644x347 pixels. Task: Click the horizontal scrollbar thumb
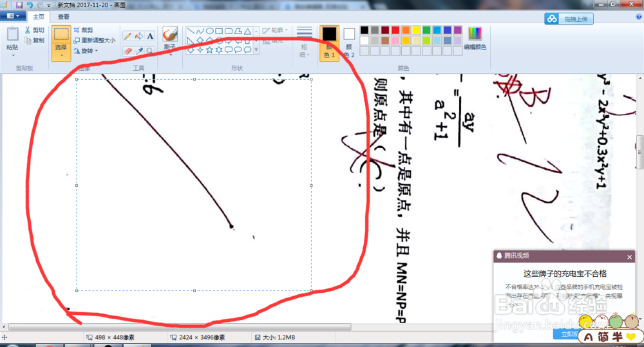[x=180, y=327]
